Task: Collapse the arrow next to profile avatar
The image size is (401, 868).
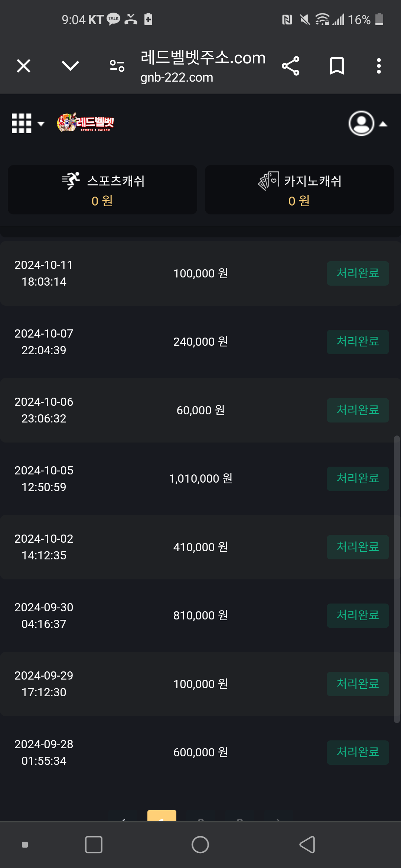Action: pyautogui.click(x=383, y=124)
